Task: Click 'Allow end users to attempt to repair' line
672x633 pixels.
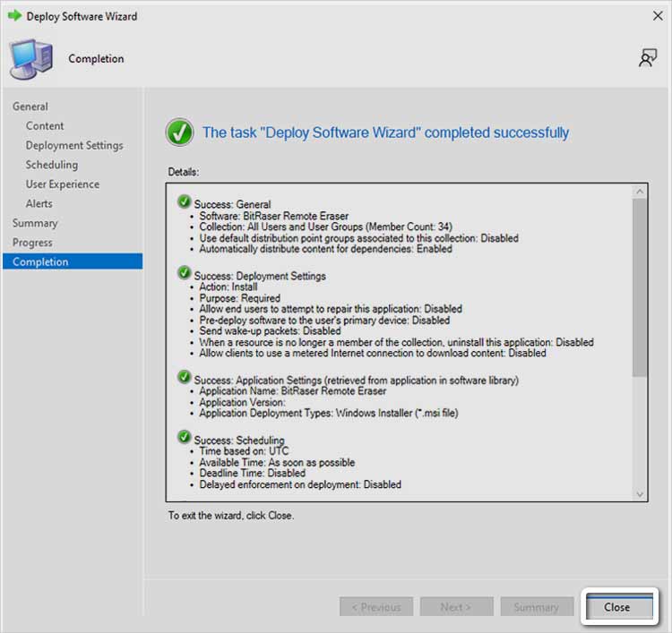Action: coord(331,309)
